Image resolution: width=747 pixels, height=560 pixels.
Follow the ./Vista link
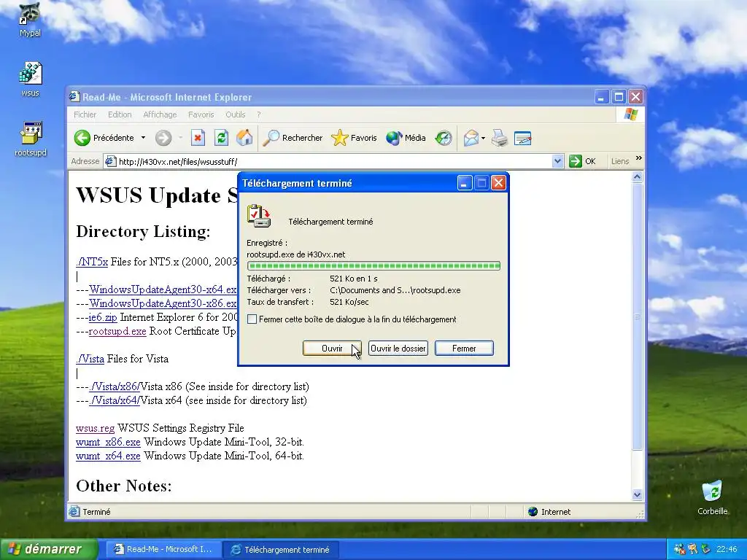[x=90, y=359]
